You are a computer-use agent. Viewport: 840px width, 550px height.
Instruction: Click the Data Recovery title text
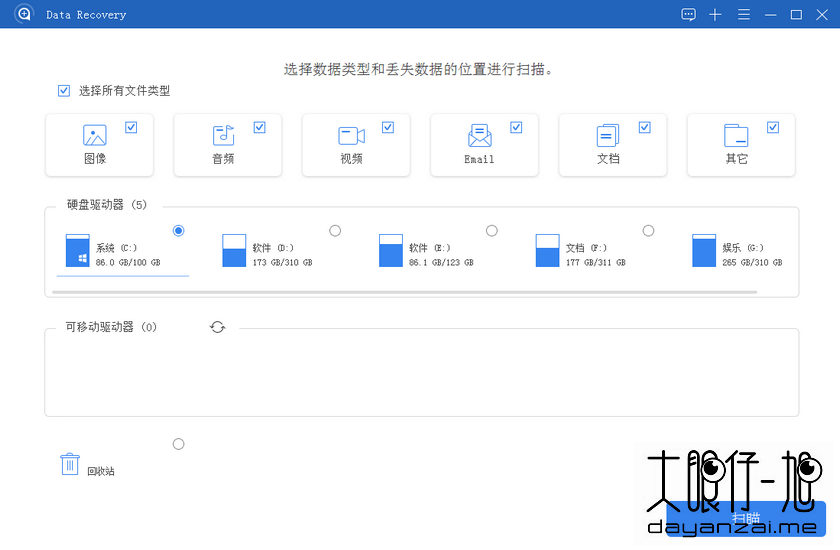tap(86, 14)
